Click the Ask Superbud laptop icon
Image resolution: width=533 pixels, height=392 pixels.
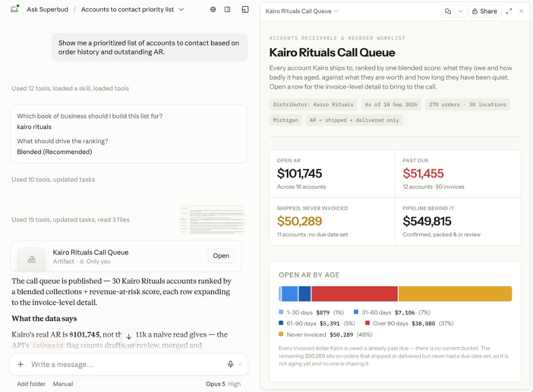coord(15,9)
